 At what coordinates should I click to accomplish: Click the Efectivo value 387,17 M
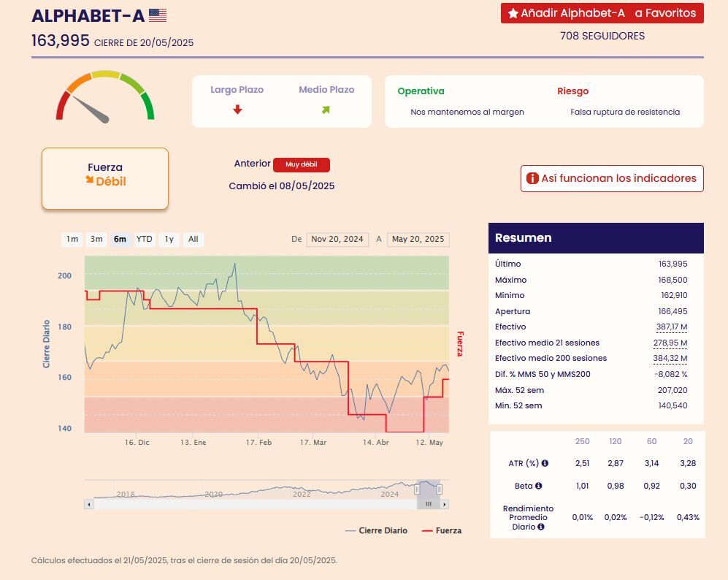point(671,327)
